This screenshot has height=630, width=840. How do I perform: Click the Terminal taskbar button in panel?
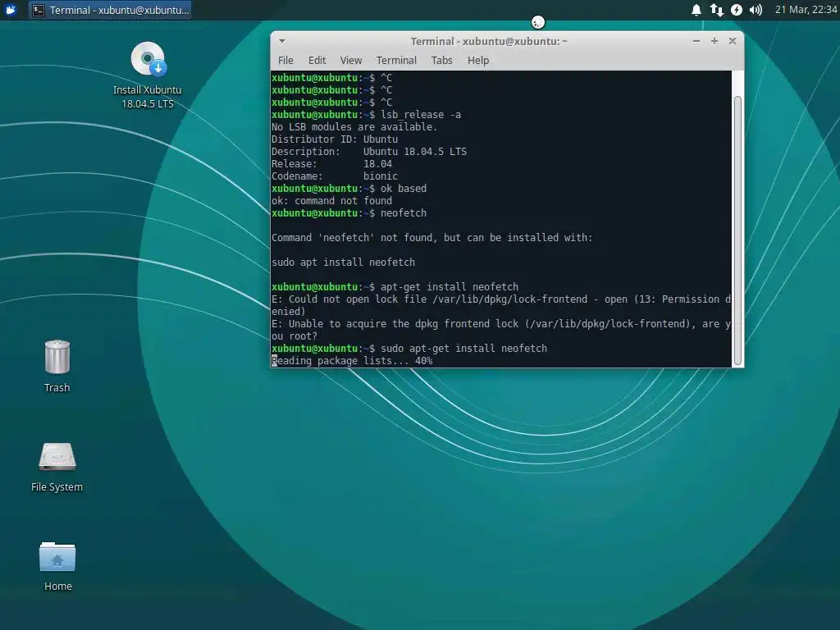coord(110,10)
